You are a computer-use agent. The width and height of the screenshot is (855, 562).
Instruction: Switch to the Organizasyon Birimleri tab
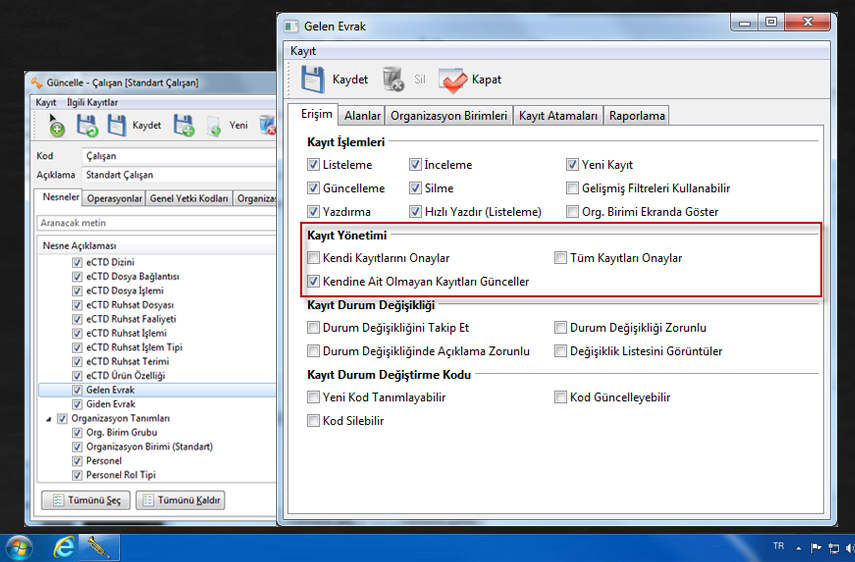click(449, 116)
